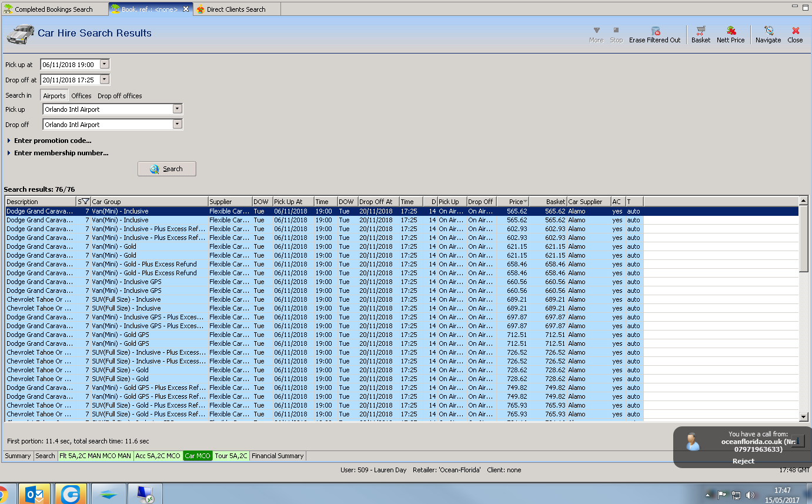Open the Acc 5A,2C MCO tab
Viewport: 812px width, 504px height.
(158, 456)
